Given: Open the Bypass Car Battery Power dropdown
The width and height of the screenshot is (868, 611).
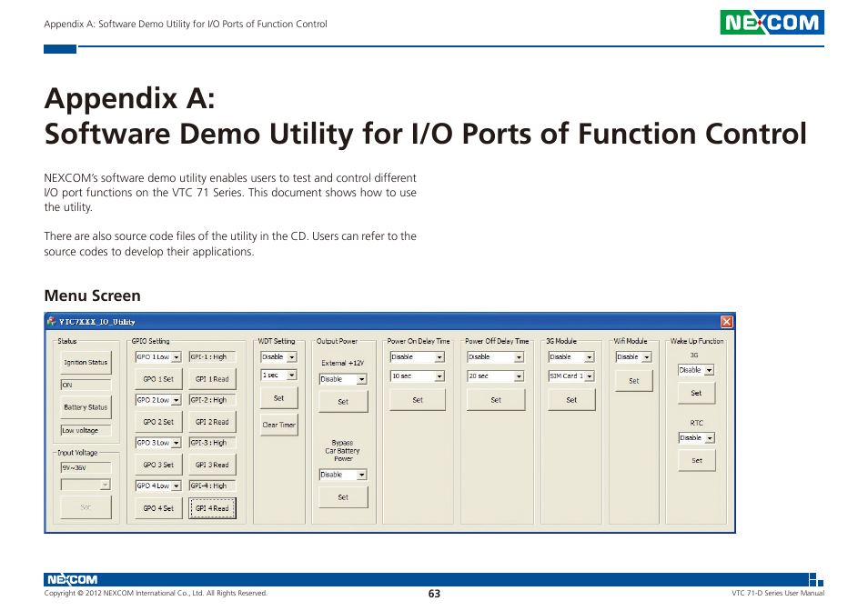Looking at the screenshot, I should (x=343, y=475).
